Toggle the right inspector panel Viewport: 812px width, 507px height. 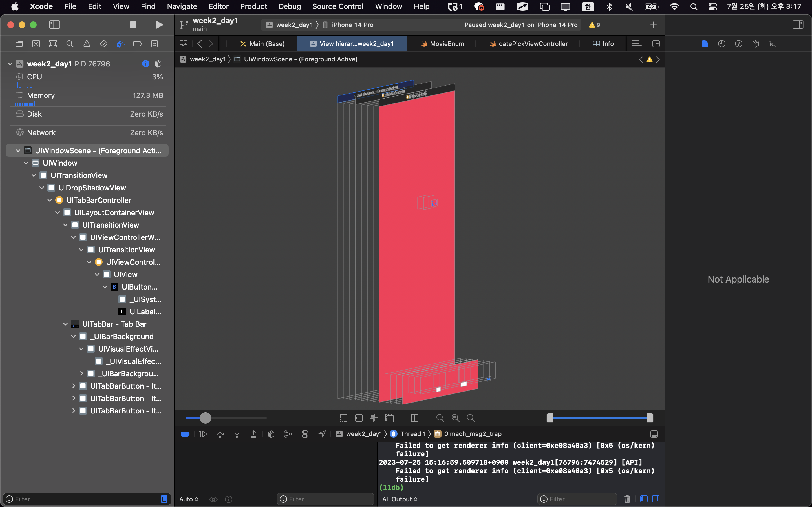pyautogui.click(x=798, y=25)
